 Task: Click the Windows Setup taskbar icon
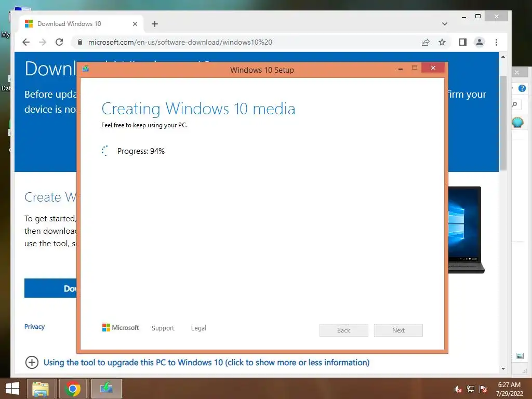106,389
